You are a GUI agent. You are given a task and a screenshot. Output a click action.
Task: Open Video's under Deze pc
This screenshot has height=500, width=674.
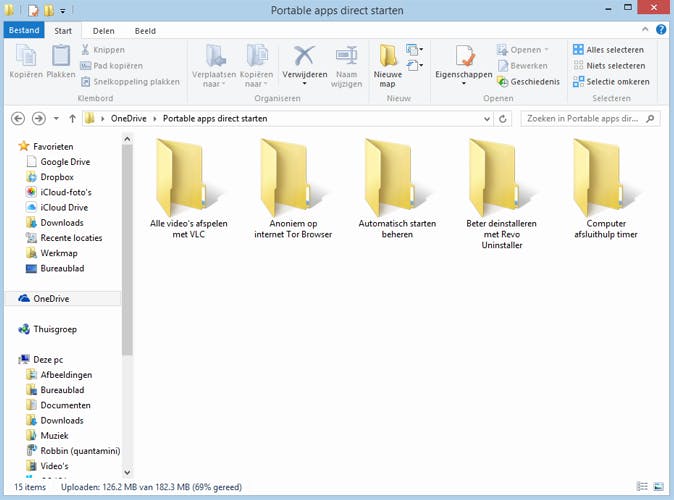(x=54, y=466)
